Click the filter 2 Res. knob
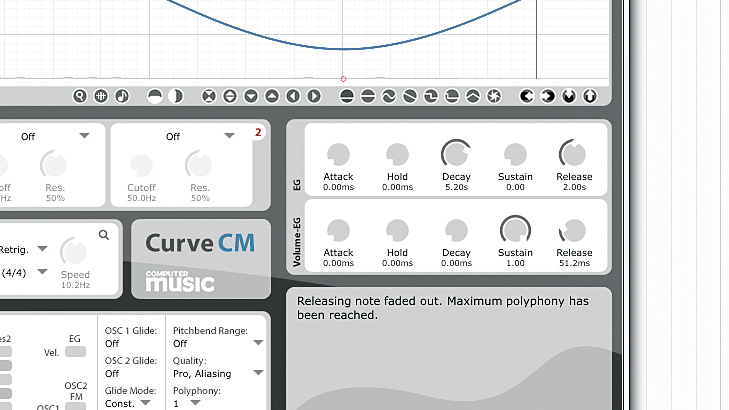Image resolution: width=729 pixels, height=410 pixels. 199,165
